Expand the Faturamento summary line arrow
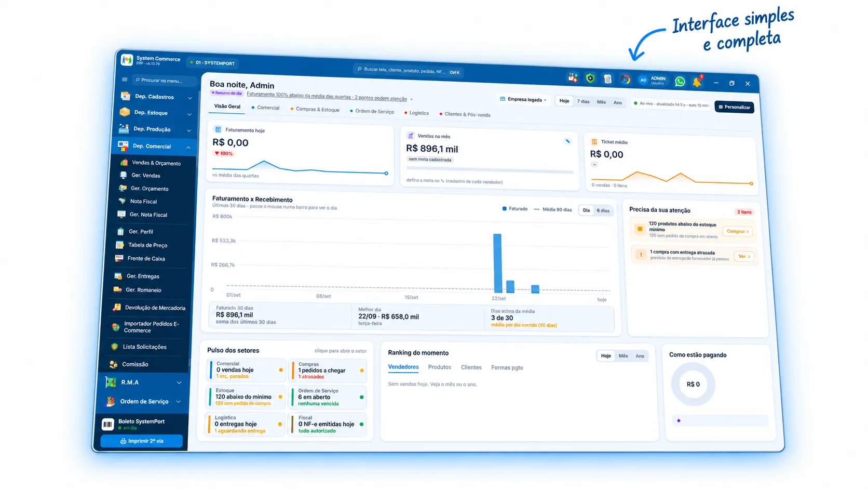868x489 pixels. [x=412, y=99]
